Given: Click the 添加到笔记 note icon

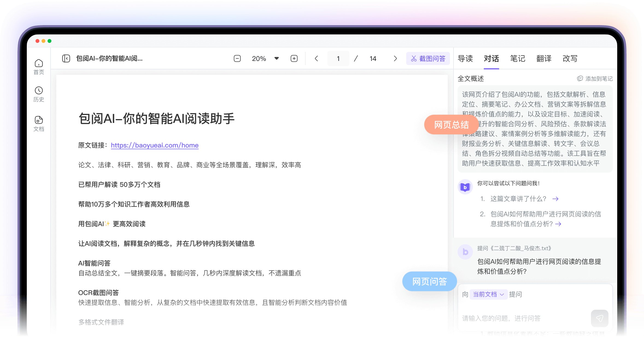Looking at the screenshot, I should 579,78.
